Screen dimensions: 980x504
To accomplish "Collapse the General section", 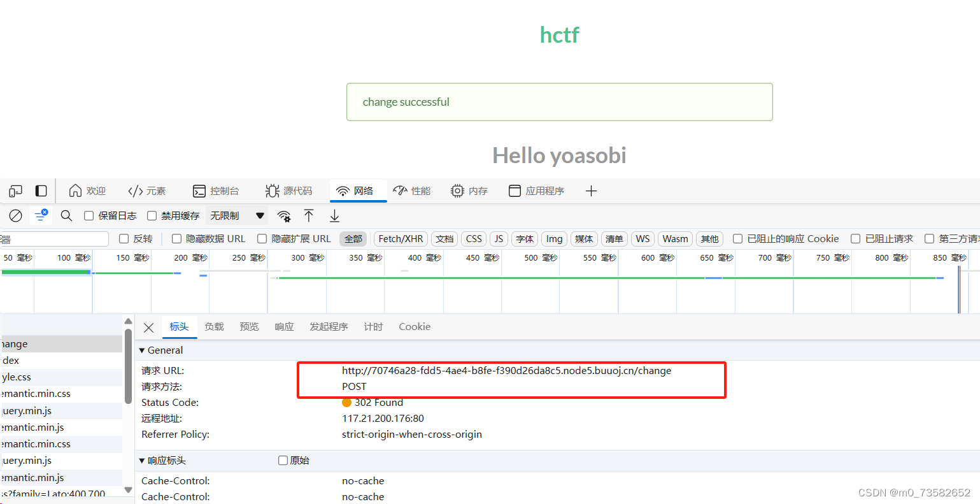I will pyautogui.click(x=141, y=350).
